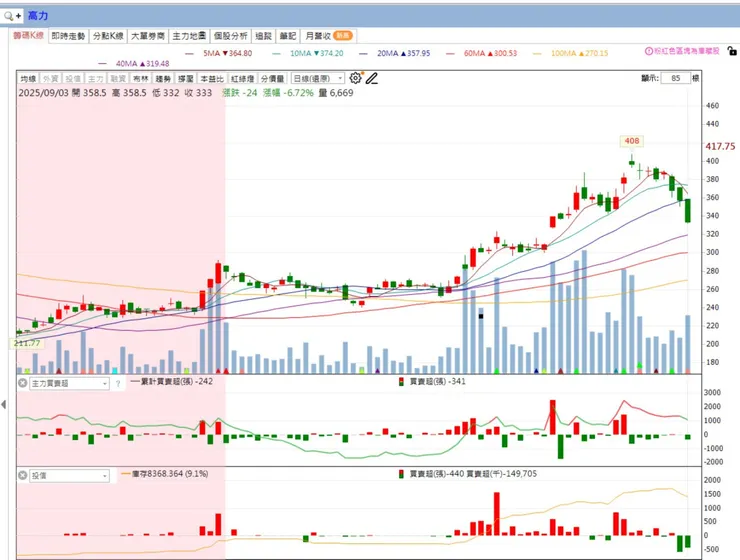Click the 粉紅色區塊 note link
The image size is (740, 560).
(687, 51)
